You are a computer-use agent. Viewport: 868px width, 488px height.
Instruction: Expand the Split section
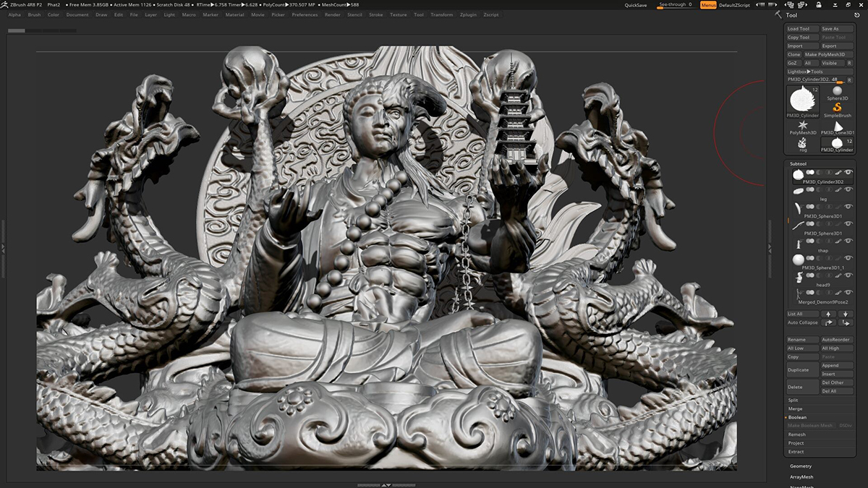click(793, 400)
